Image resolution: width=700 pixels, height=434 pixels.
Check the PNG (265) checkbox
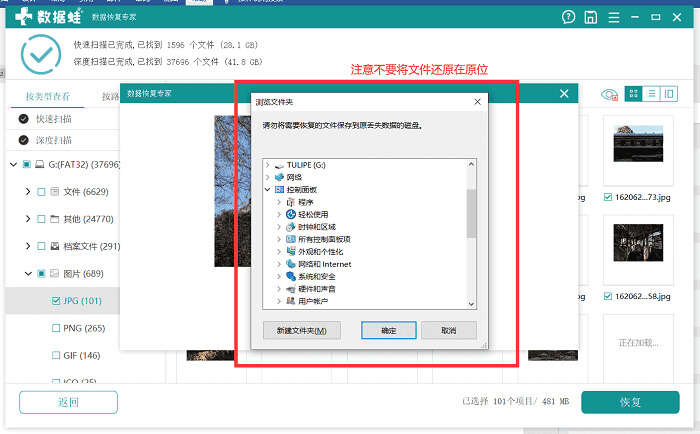[56, 328]
